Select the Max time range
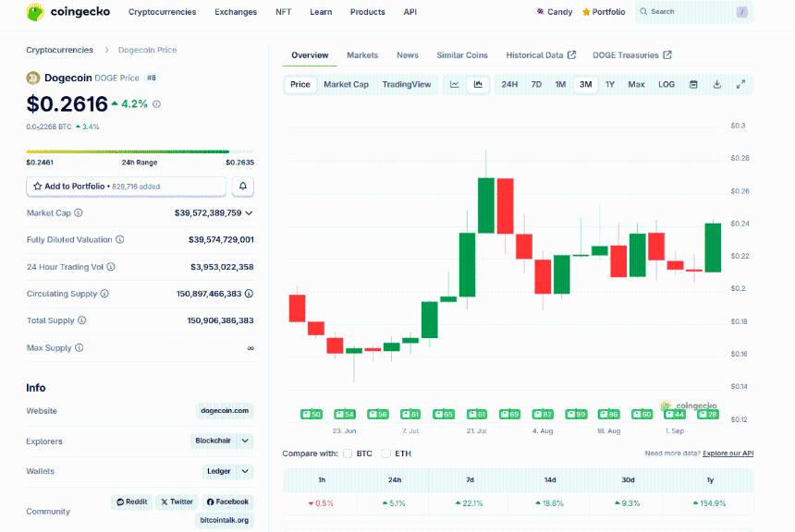The height and width of the screenshot is (532, 795). tap(636, 85)
